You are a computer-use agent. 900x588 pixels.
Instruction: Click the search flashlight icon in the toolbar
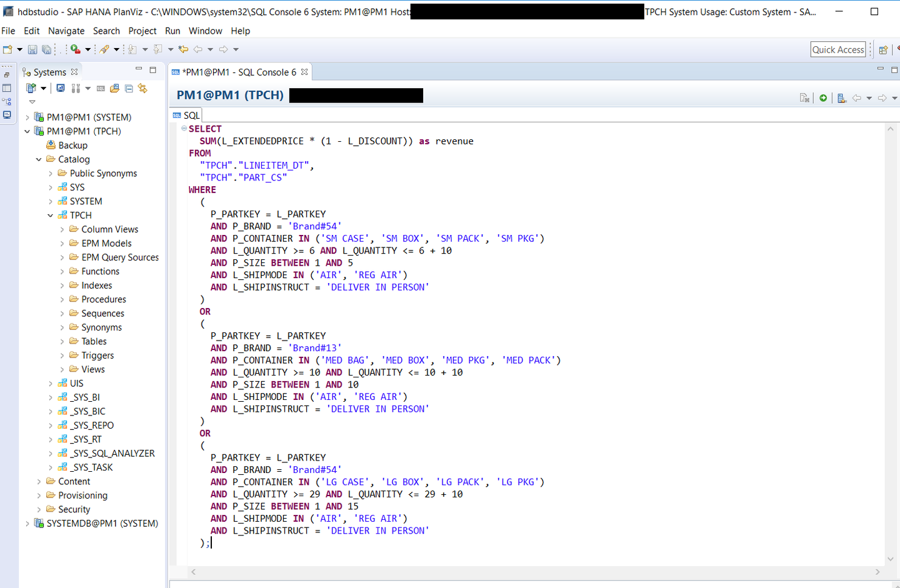click(x=104, y=49)
